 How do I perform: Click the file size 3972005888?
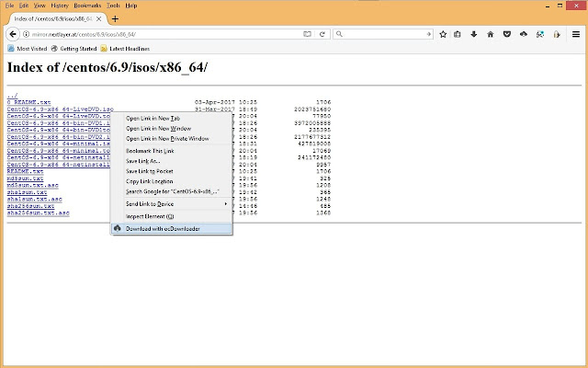tap(312, 123)
